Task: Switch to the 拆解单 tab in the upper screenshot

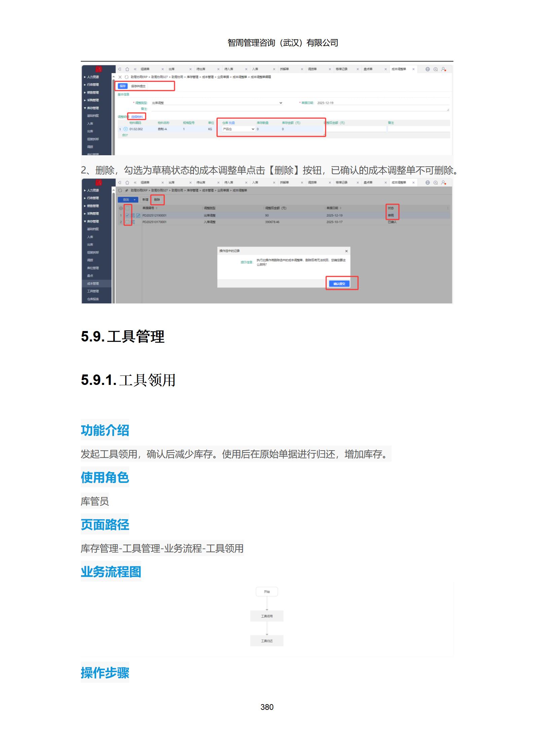Action: 284,69
